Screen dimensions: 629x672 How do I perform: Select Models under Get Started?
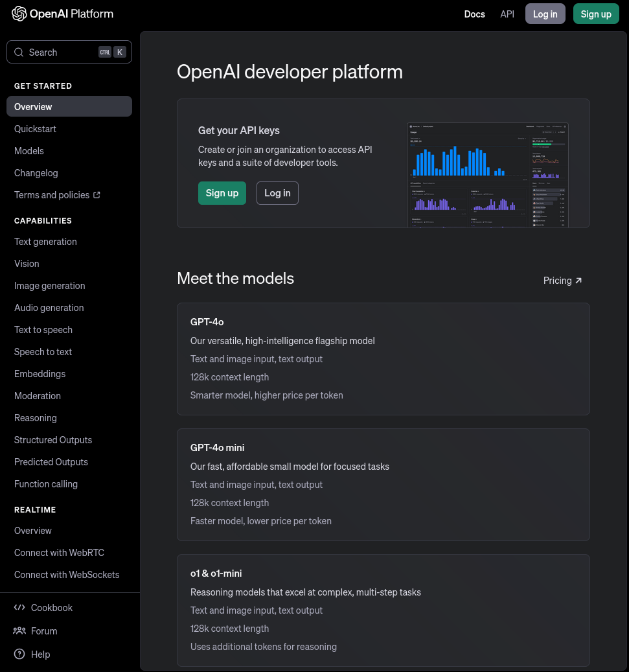29,150
